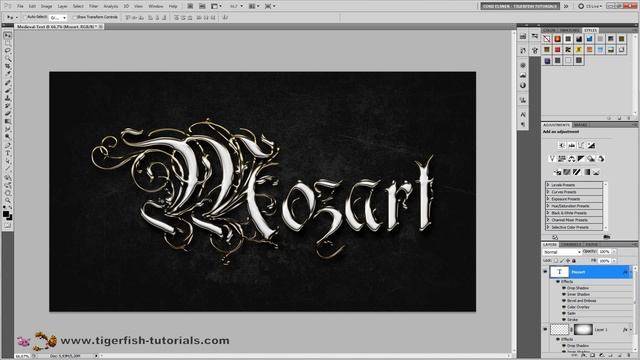Add layer mask icon in Layers panel
This screenshot has height=360, width=640.
click(593, 356)
